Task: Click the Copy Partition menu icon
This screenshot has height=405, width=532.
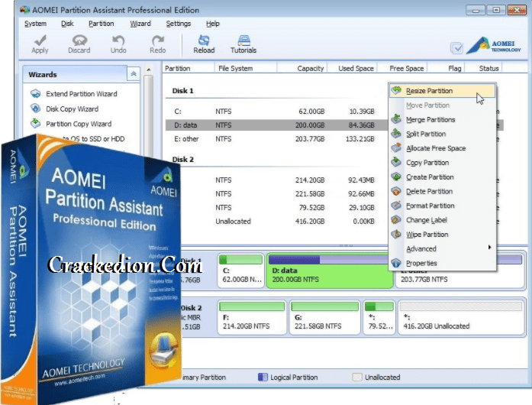Action: click(396, 162)
